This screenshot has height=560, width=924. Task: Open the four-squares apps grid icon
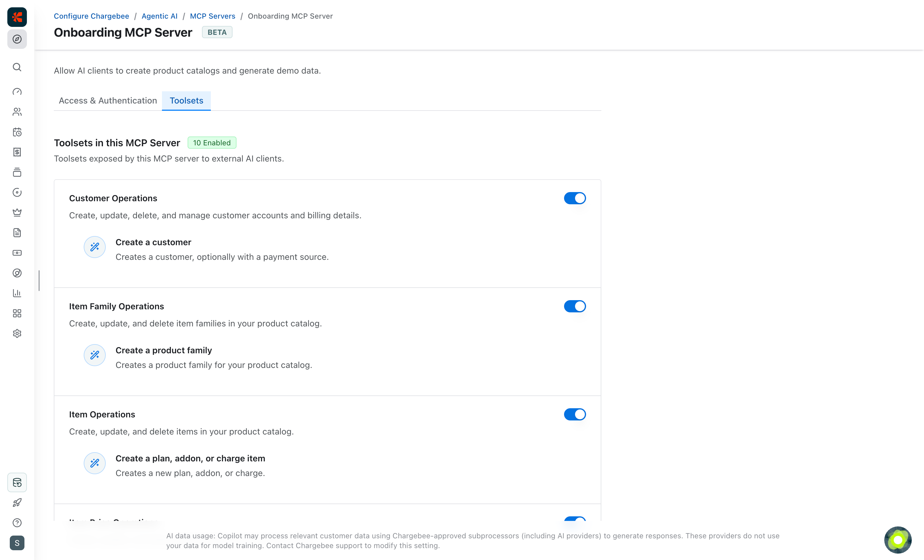coord(17,313)
